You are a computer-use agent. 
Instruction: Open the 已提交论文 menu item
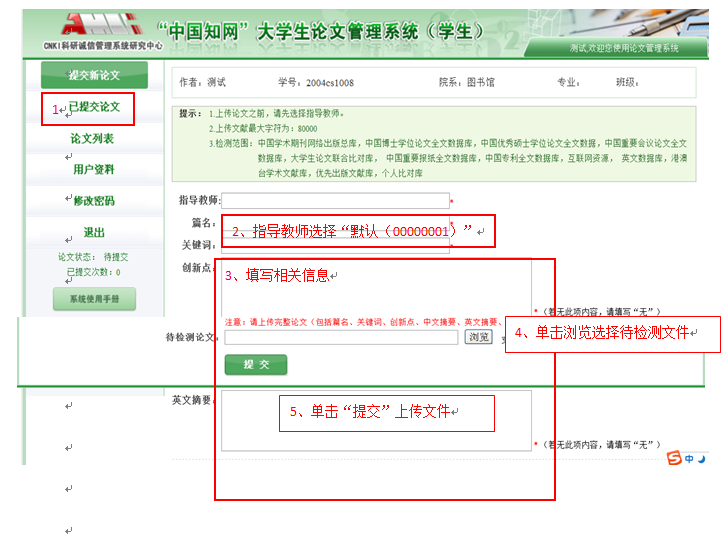tap(94, 107)
